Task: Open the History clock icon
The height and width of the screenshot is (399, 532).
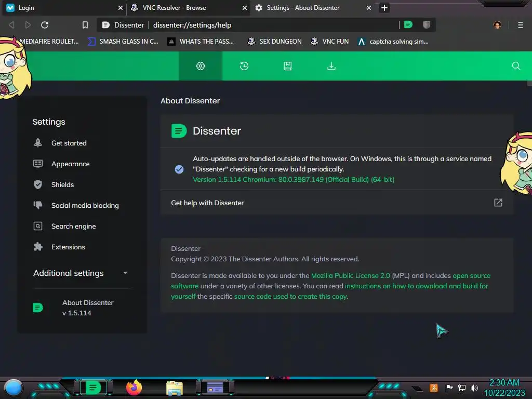Action: coord(244,66)
